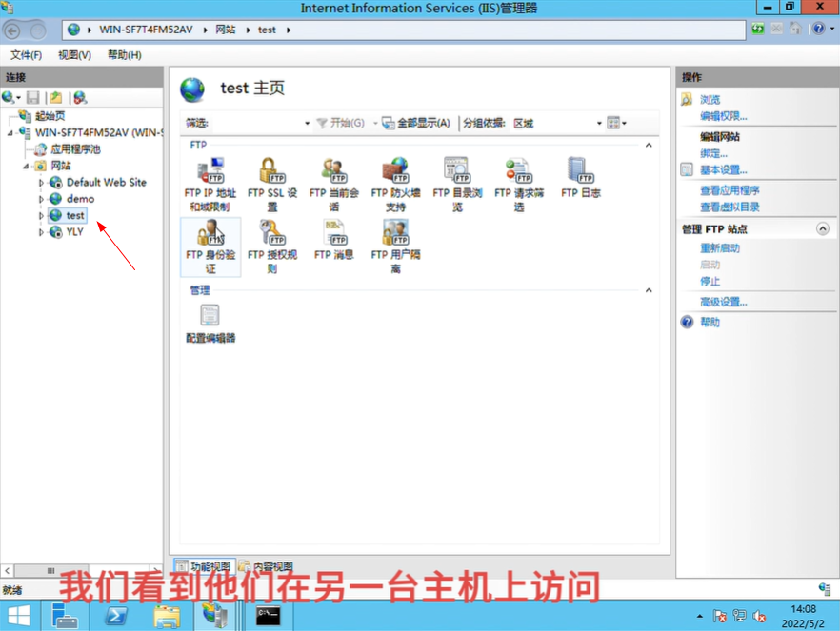Collapse the 管理 FTP 站点 actions section
Viewport: 840px width, 631px height.
822,229
